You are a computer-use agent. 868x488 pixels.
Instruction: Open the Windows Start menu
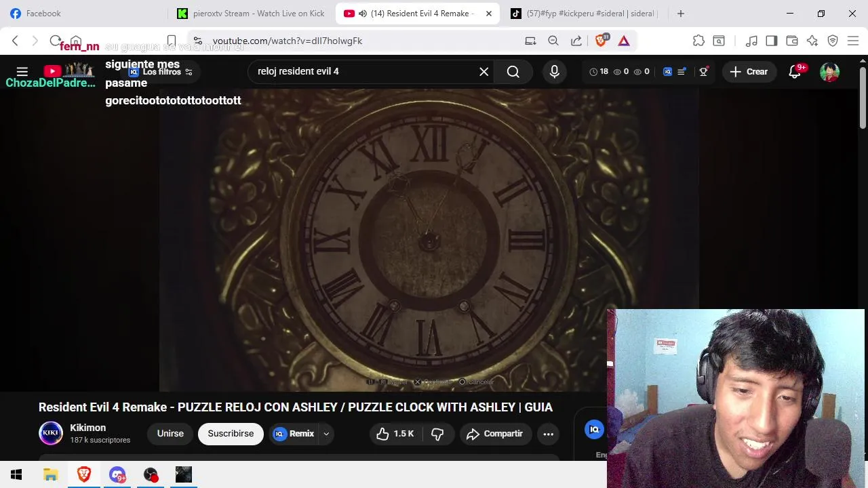tap(16, 475)
